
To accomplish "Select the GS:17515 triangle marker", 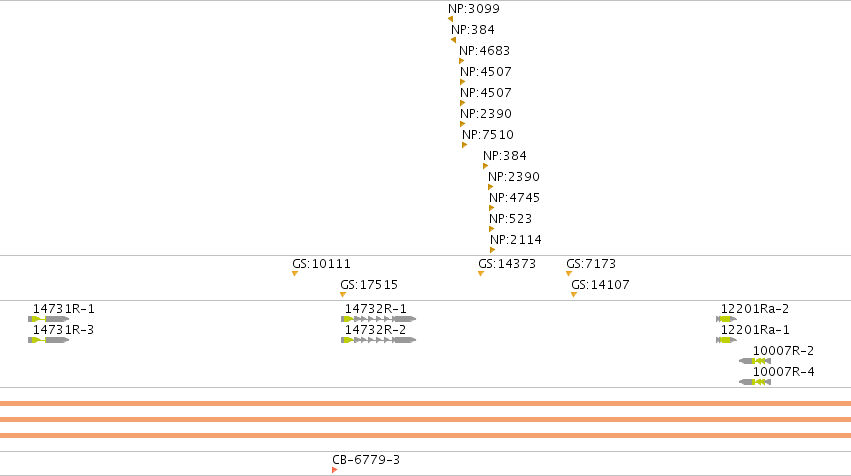I will point(343,295).
